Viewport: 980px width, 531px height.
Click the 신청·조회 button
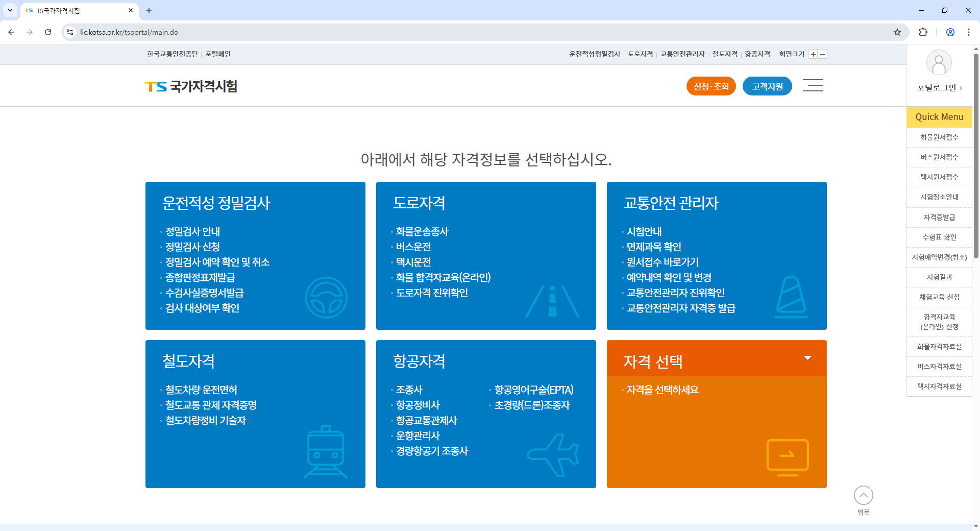coord(711,86)
